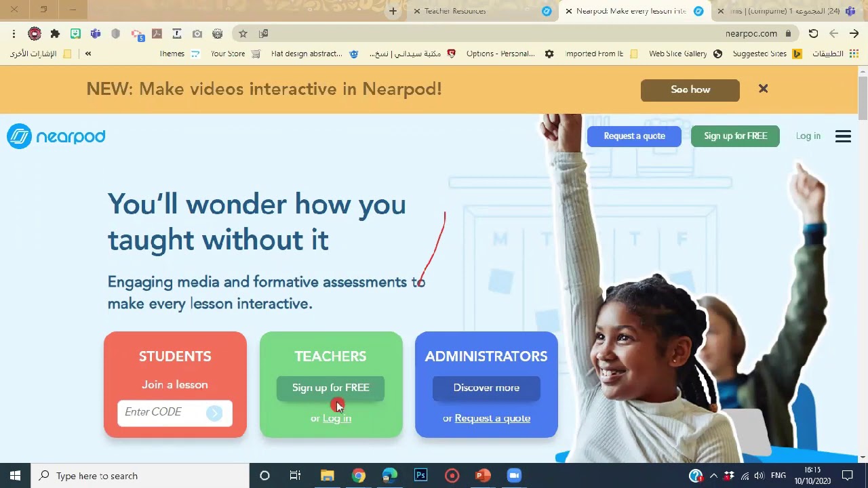
Task: Click the gear-shaped extension icon
Action: tap(218, 33)
